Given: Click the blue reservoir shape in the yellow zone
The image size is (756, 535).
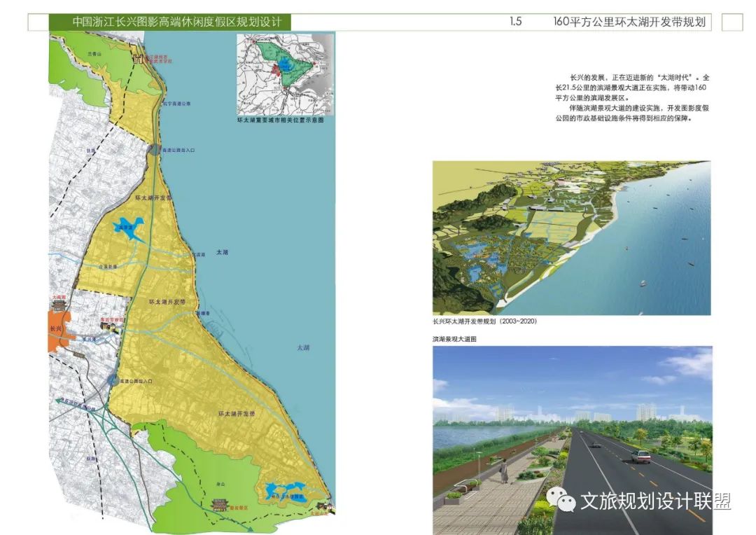Looking at the screenshot, I should click(x=129, y=228).
